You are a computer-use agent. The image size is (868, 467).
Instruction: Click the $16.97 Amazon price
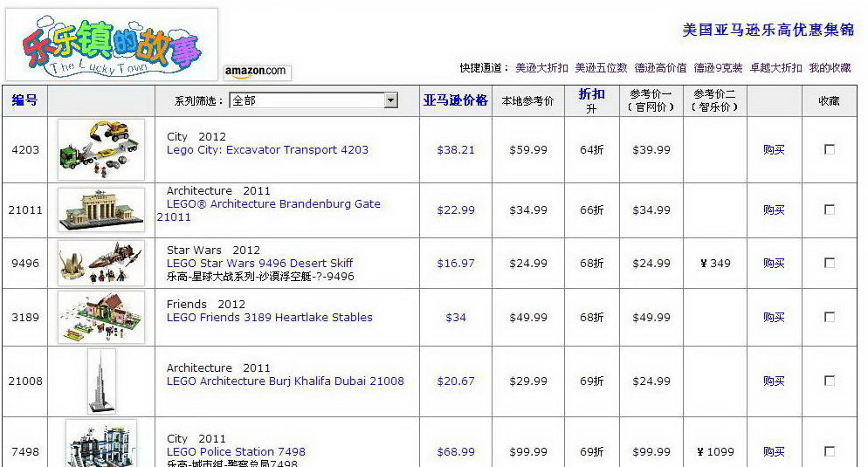[456, 263]
